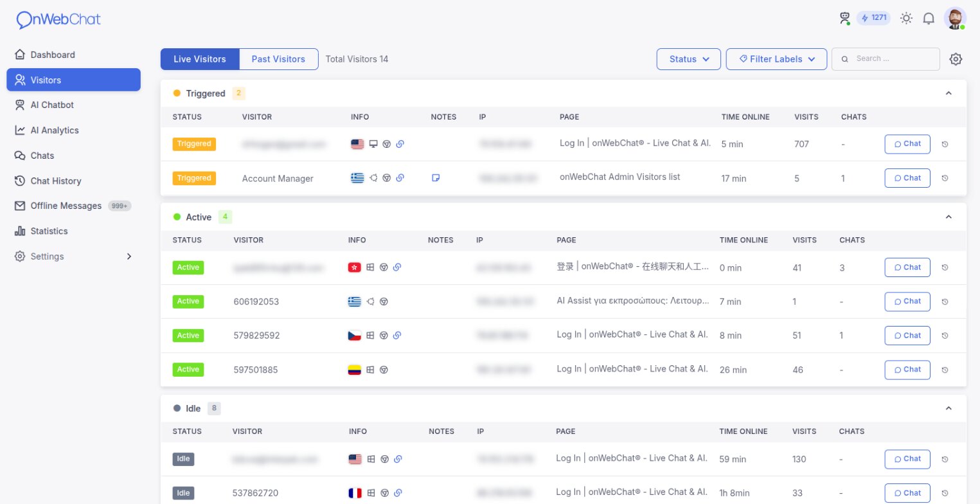Click the Total Visitors 14 label
The width and height of the screenshot is (980, 504).
357,59
